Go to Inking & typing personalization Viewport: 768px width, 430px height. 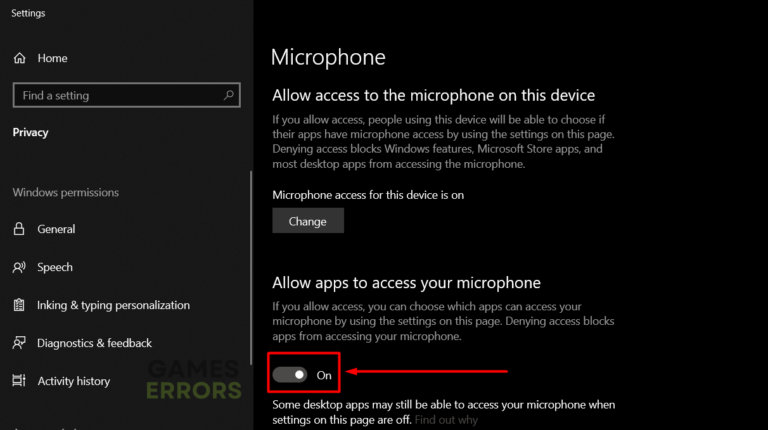coord(113,305)
